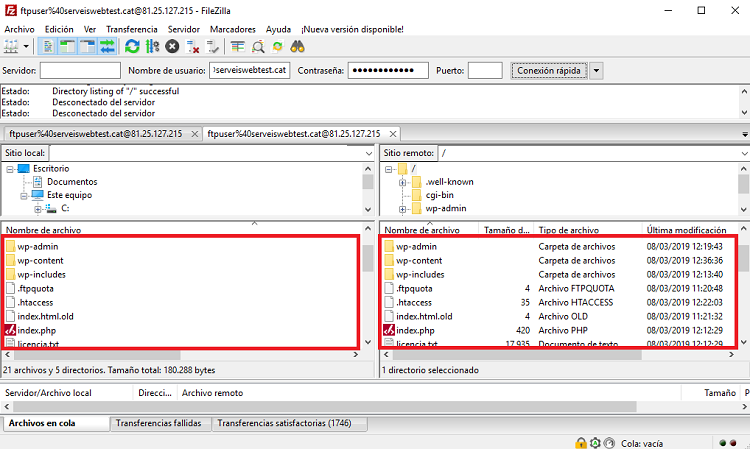Screen dimensions: 750x449
Task: Toggle message log display icon
Action: pyautogui.click(x=48, y=46)
